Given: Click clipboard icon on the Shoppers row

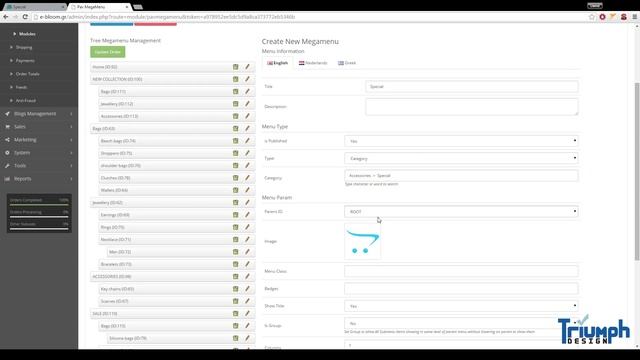Looking at the screenshot, I should pyautogui.click(x=236, y=153).
